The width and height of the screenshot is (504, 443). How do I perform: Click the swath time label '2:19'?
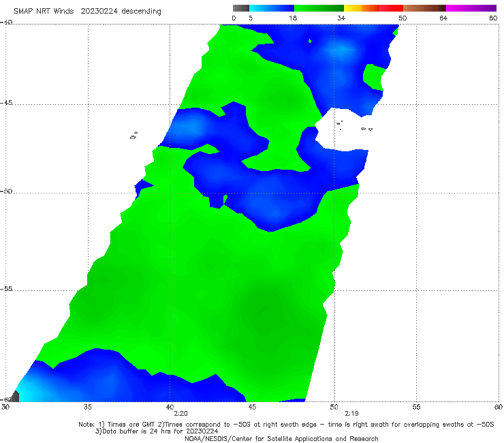click(351, 414)
